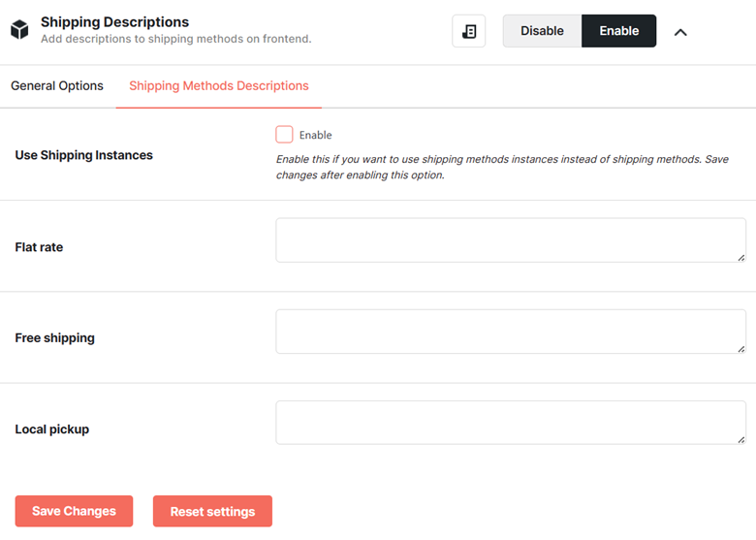Click the Flat rate description textarea
This screenshot has height=540, width=756.
pos(511,240)
